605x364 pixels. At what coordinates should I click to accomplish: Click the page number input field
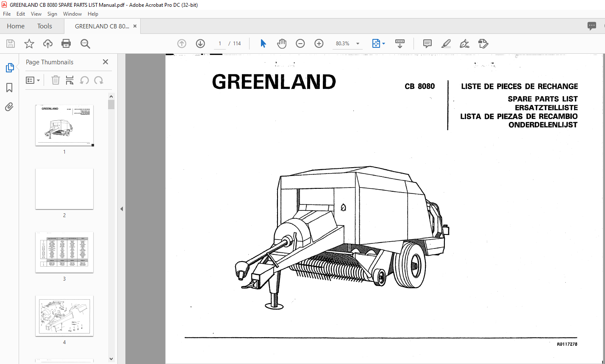click(x=219, y=44)
